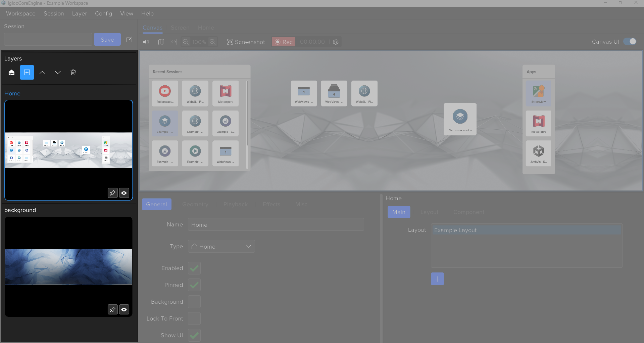Screen dimensions: 644x343
Task: Click the zoom in magnifier icon
Action: [x=212, y=42]
